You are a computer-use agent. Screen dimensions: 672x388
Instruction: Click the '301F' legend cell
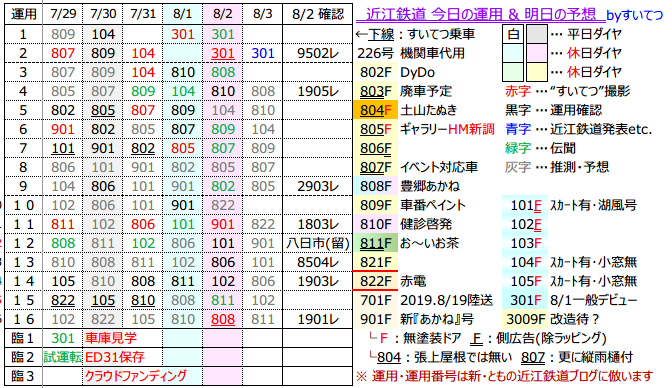[525, 300]
